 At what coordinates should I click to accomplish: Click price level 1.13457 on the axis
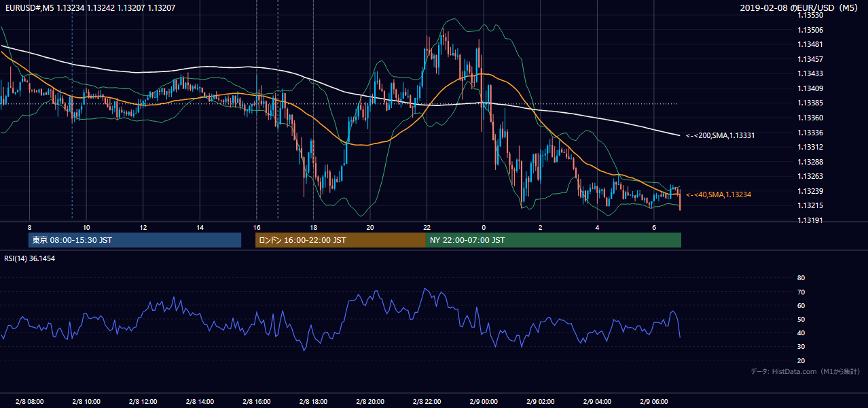(810, 59)
